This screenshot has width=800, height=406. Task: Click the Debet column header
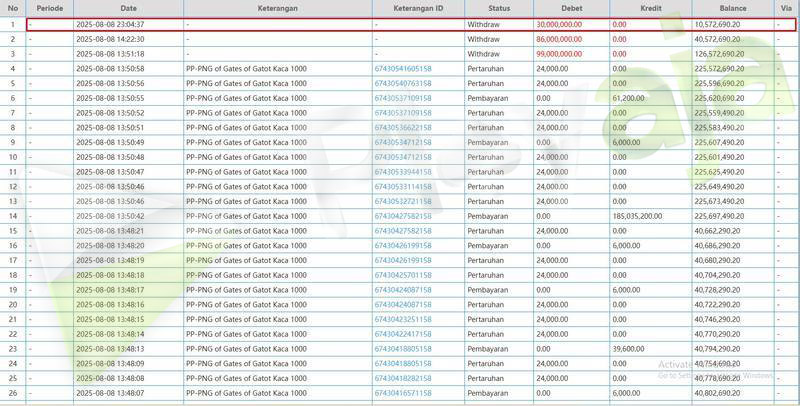coord(571,8)
